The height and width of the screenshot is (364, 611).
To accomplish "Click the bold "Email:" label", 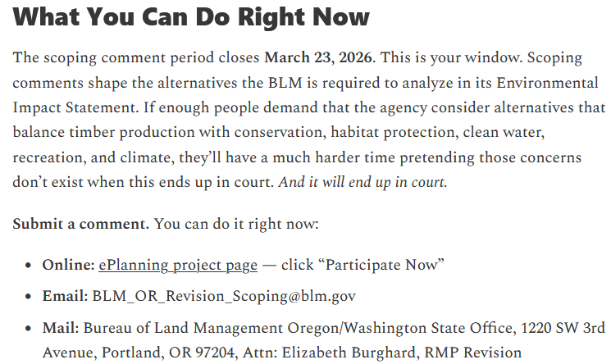I will point(65,296).
